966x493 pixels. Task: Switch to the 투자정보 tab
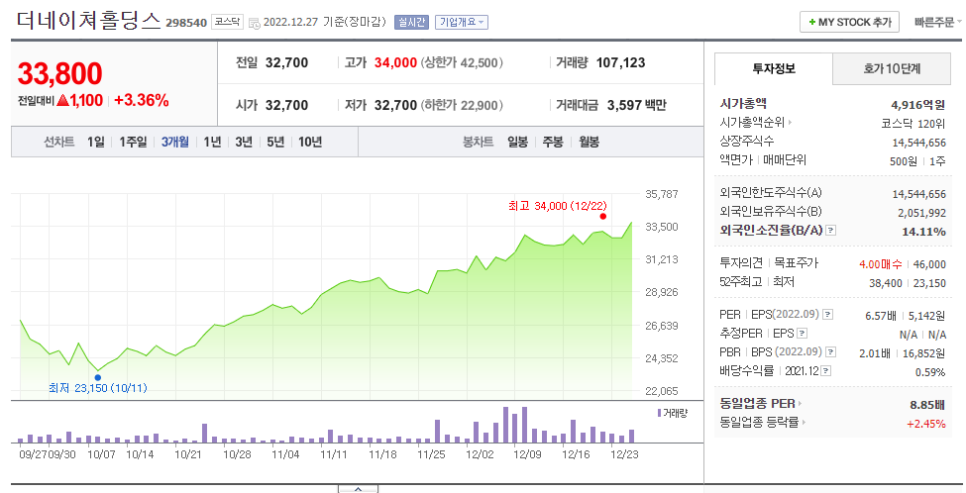(x=773, y=69)
